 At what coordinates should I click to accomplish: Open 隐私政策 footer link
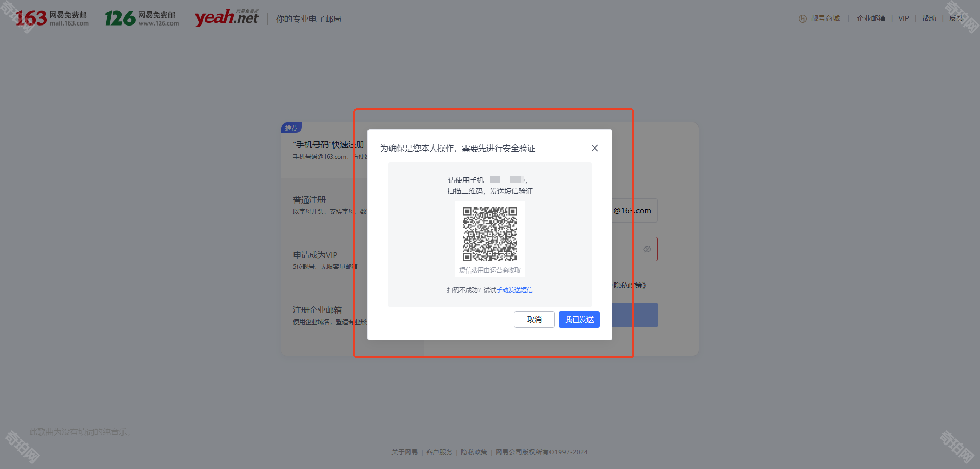click(x=474, y=452)
